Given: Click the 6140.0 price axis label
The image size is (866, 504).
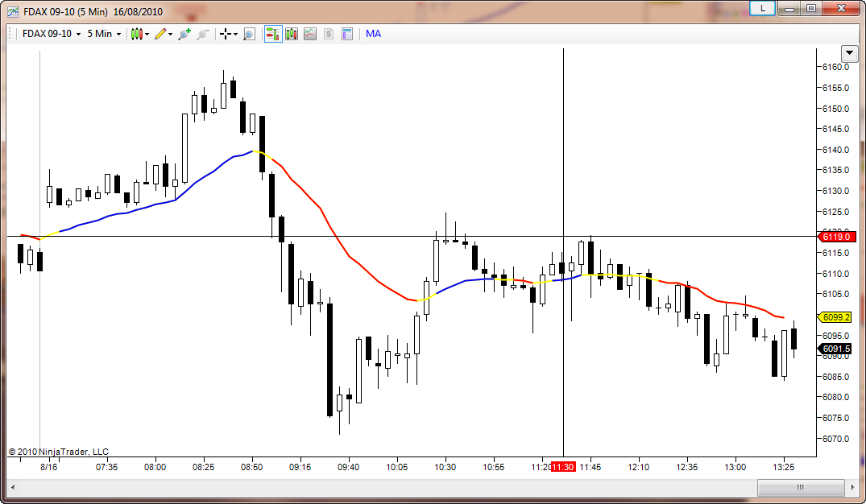Looking at the screenshot, I should [x=835, y=150].
